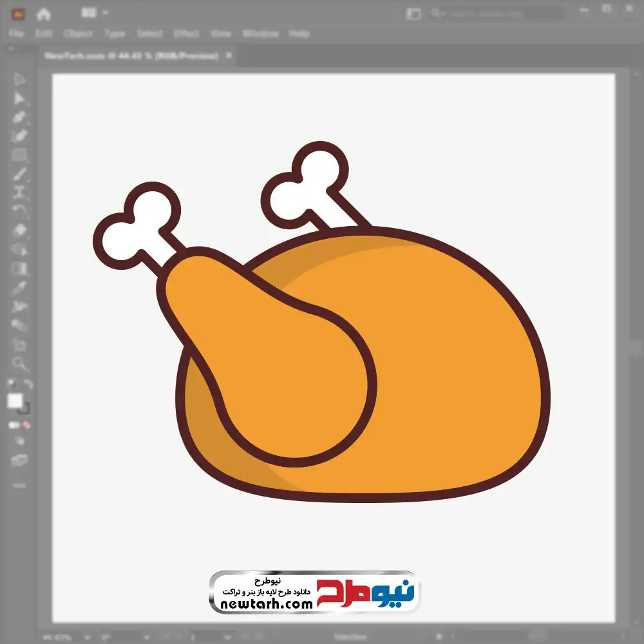Choose the Type tool
Screen dimensions: 644x644
click(x=19, y=192)
